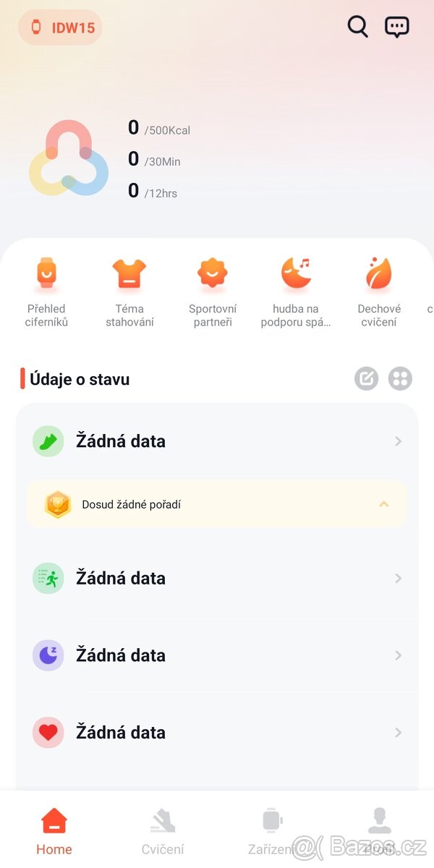
Task: Open Přehled ciferníků watch face icon
Action: 46,273
